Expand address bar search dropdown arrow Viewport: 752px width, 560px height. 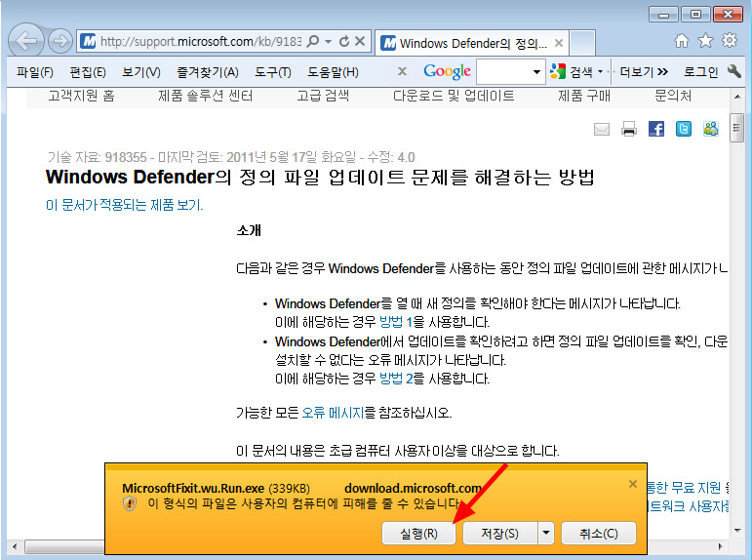pyautogui.click(x=328, y=42)
